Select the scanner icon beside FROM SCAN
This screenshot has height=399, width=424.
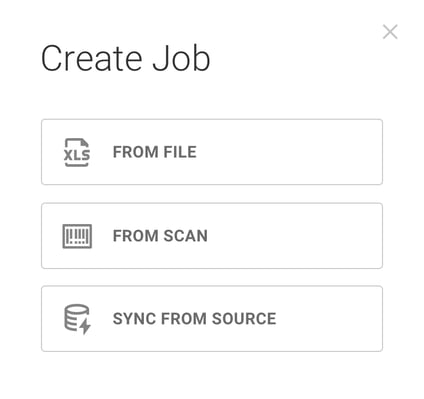point(77,236)
